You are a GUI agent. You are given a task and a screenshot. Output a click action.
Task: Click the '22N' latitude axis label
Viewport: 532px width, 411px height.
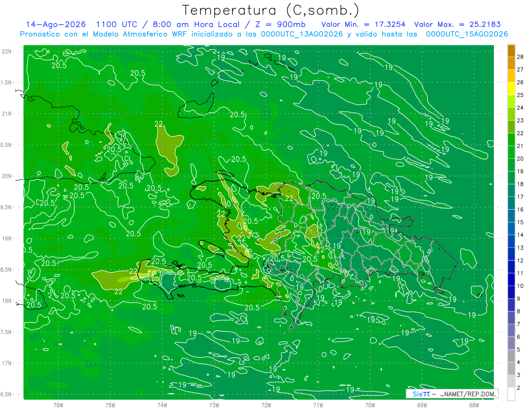pos(7,51)
